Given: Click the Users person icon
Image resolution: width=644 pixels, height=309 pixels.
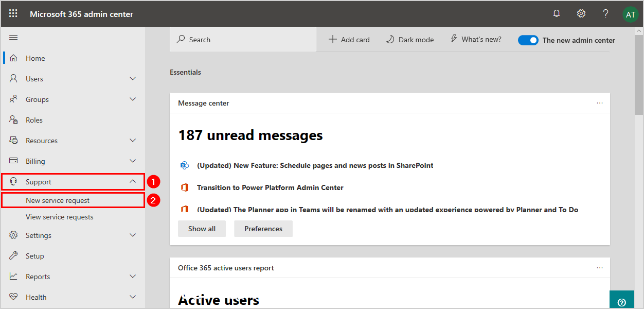Looking at the screenshot, I should pyautogui.click(x=14, y=79).
